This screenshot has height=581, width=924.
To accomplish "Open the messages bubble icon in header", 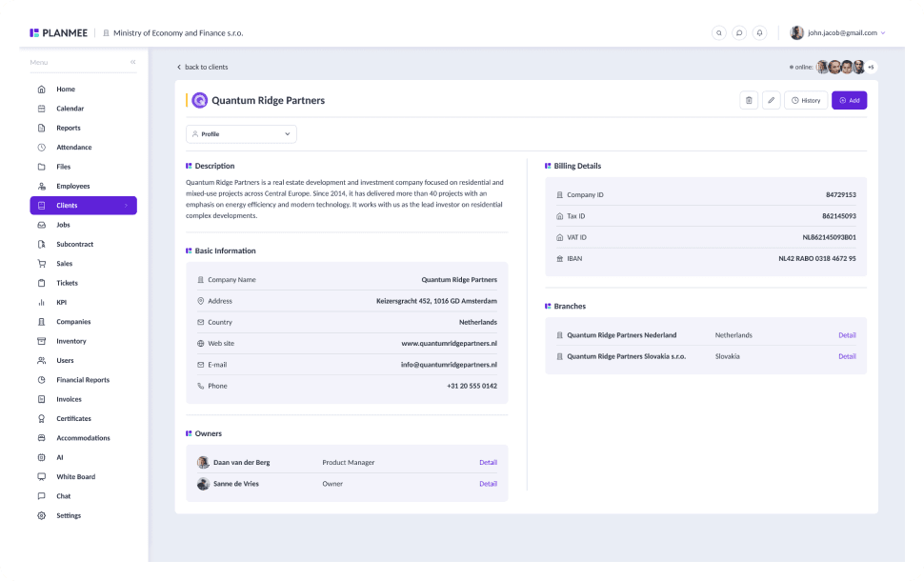I will [739, 33].
